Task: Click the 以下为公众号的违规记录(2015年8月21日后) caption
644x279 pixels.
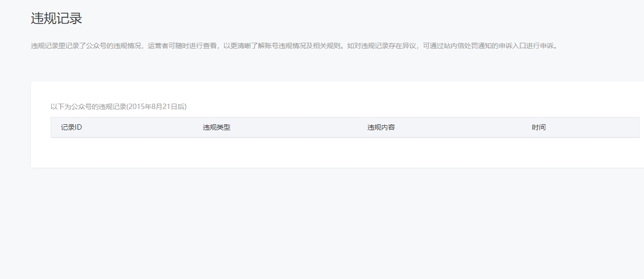Action: pyautogui.click(x=118, y=106)
